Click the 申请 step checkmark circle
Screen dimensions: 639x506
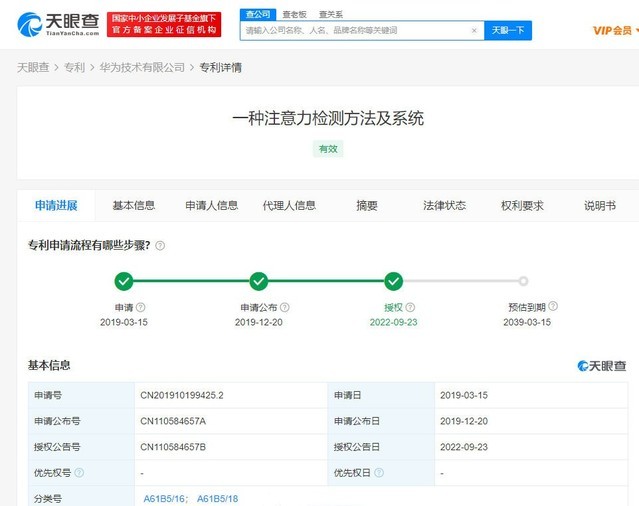(x=124, y=281)
